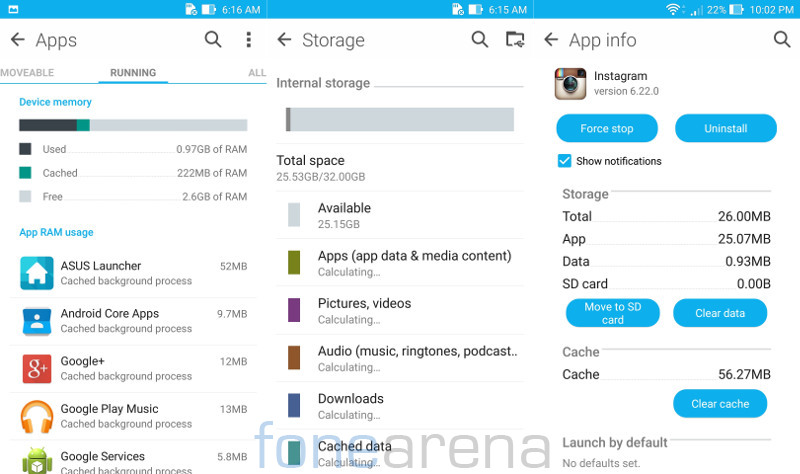Tap the Google Play Music headphones icon

(x=37, y=417)
